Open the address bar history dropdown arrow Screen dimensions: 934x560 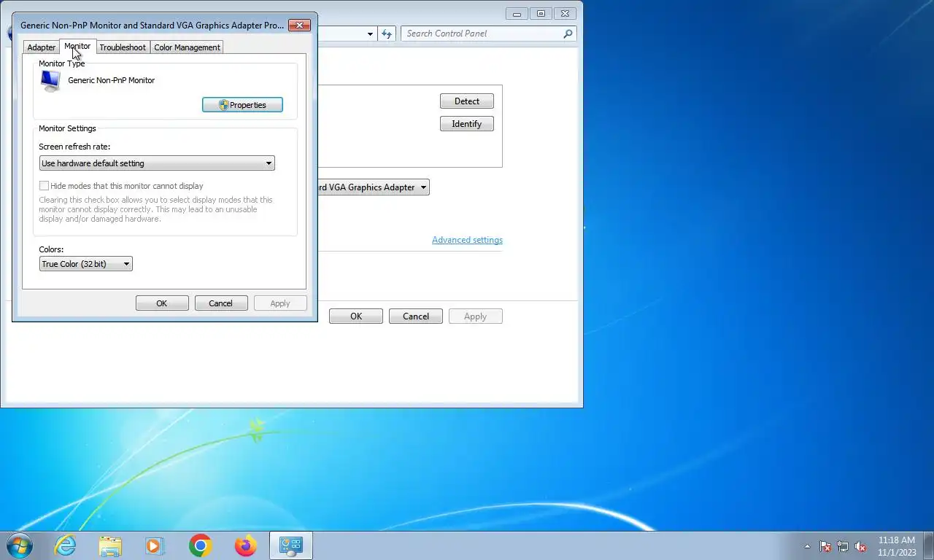tap(370, 34)
